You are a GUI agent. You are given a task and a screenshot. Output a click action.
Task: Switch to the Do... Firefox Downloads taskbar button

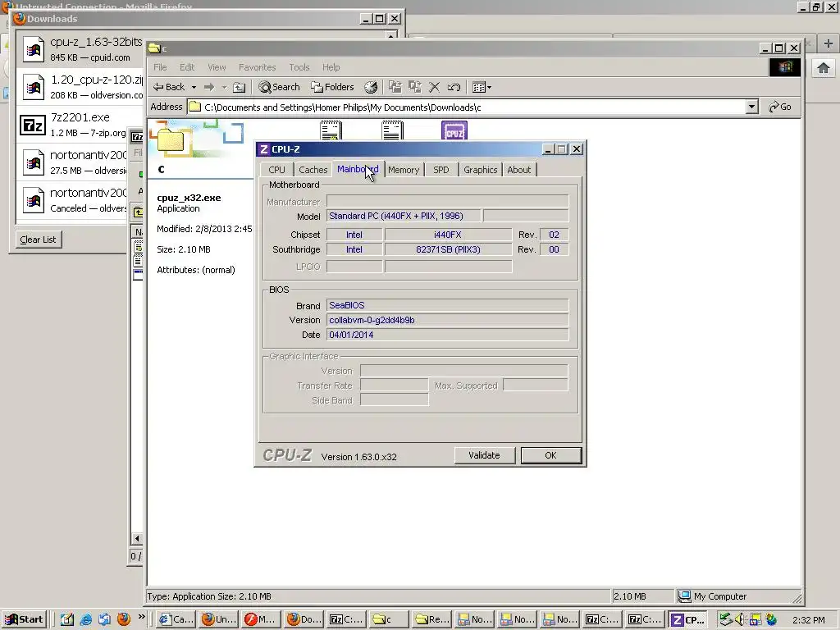pos(304,619)
